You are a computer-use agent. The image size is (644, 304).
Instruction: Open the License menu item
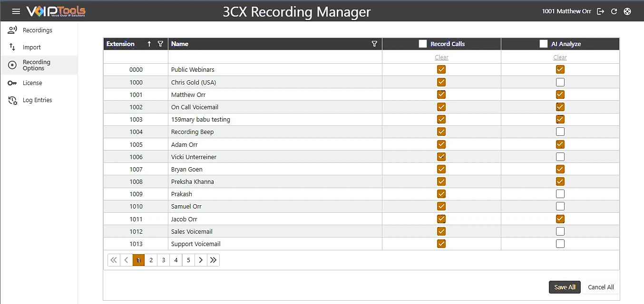pos(39,83)
